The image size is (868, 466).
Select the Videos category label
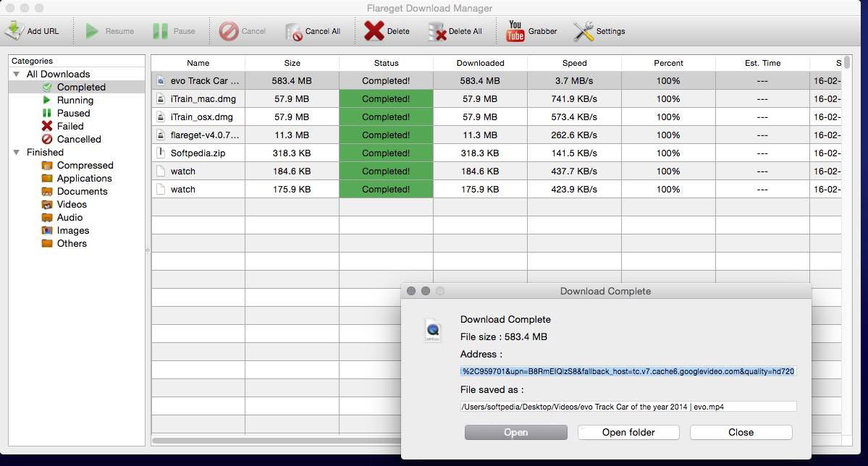point(72,204)
